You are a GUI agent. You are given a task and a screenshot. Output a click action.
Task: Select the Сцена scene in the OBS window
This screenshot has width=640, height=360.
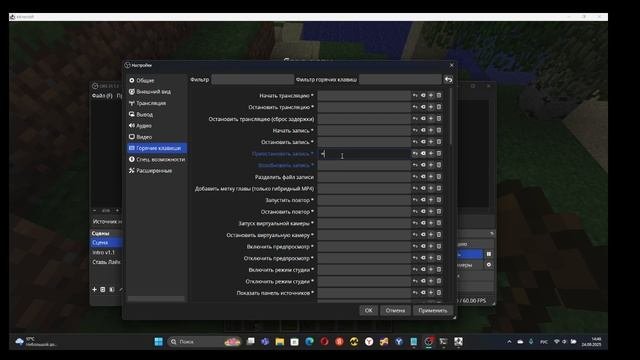(x=106, y=242)
